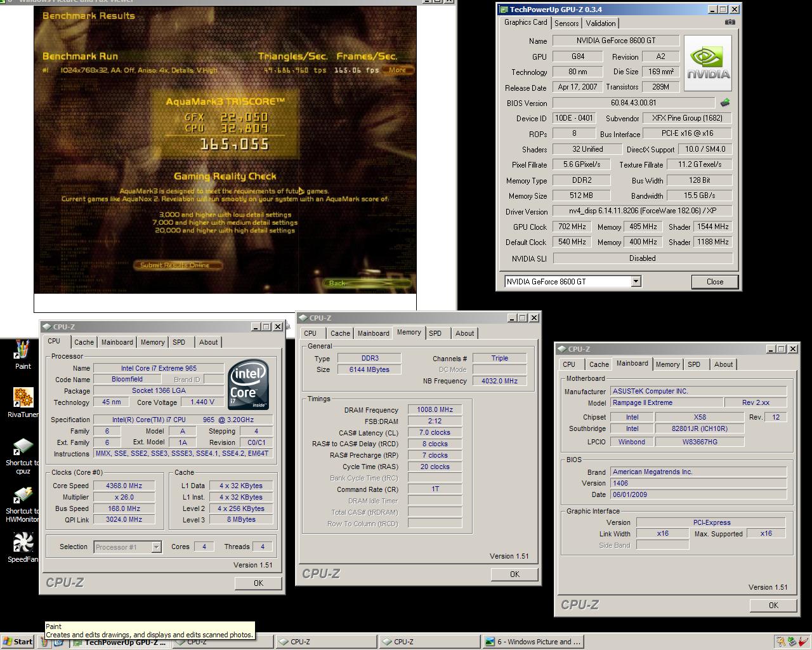The height and width of the screenshot is (650, 812).
Task: Click the NVIDIA logo in GPU-Z
Action: [x=708, y=63]
